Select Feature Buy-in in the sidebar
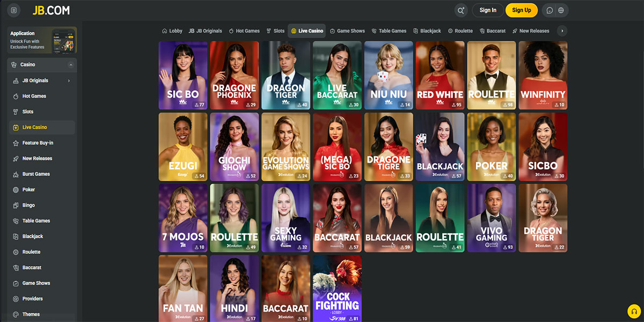The width and height of the screenshot is (644, 322). click(38, 143)
